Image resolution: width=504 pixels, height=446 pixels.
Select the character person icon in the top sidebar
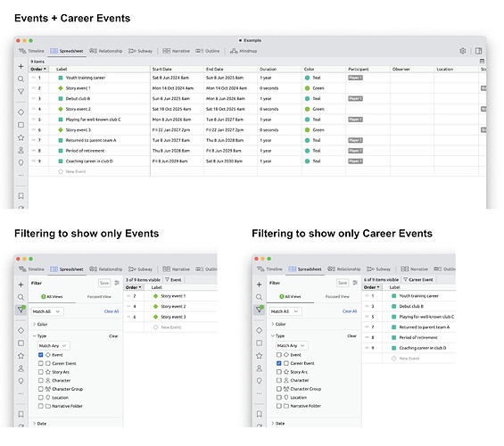pyautogui.click(x=21, y=150)
